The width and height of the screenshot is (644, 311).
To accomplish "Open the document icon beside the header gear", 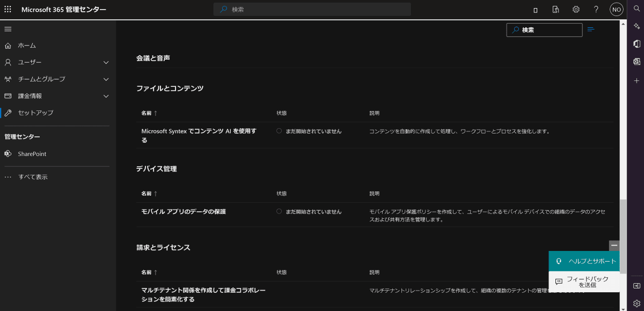I will [x=556, y=10].
